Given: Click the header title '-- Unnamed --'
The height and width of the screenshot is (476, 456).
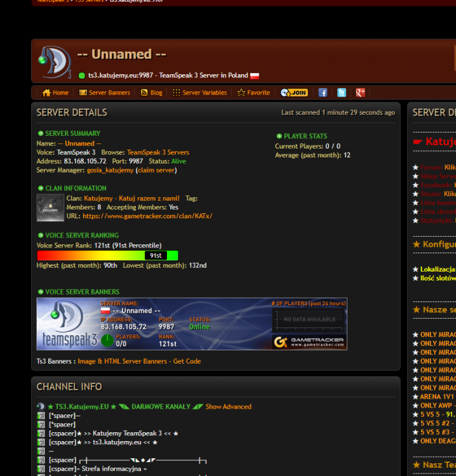Looking at the screenshot, I should click(x=121, y=55).
